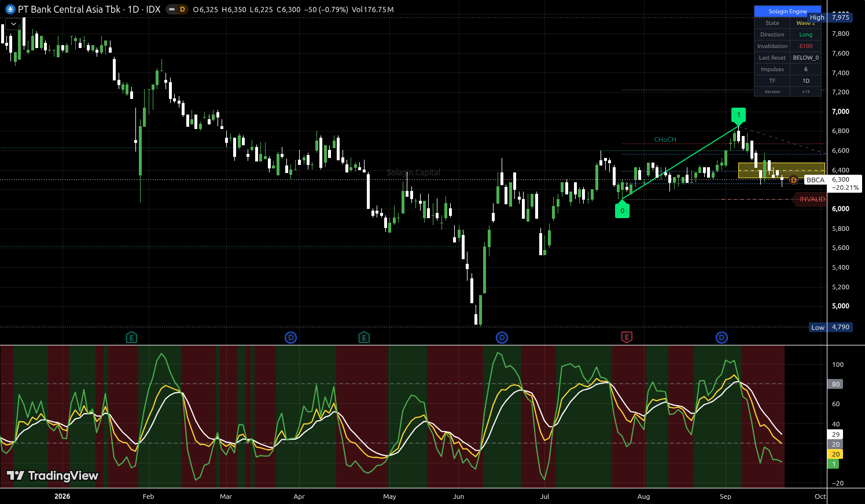Viewport: 865px width, 504px height.
Task: Click the yellow 20 oscillator value label
Action: click(835, 454)
